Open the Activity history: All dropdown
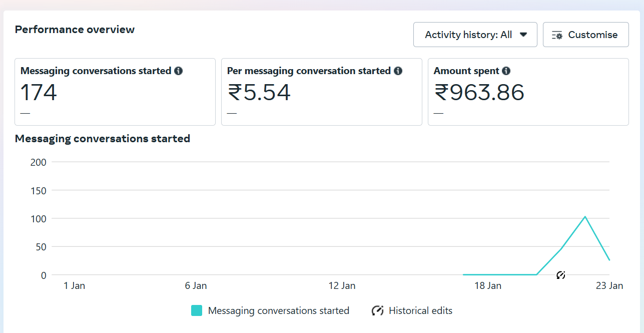The height and width of the screenshot is (333, 644). [475, 35]
